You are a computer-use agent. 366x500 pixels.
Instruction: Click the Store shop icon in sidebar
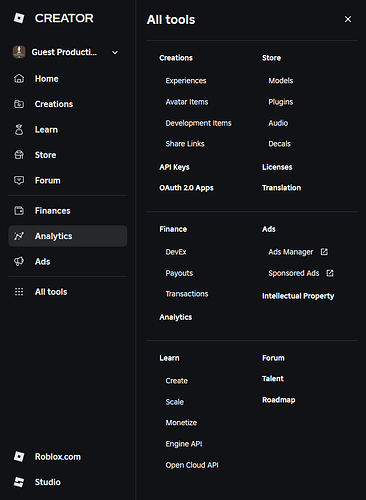pyautogui.click(x=19, y=155)
